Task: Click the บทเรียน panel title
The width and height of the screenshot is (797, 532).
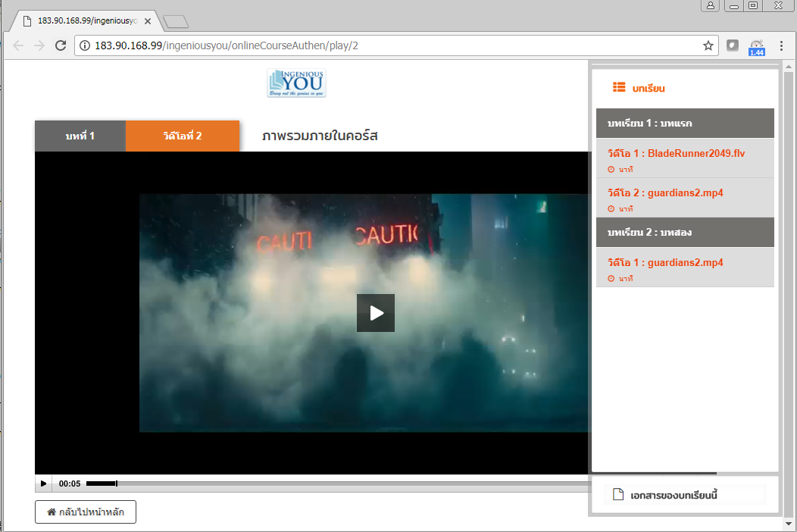Action: pos(649,89)
